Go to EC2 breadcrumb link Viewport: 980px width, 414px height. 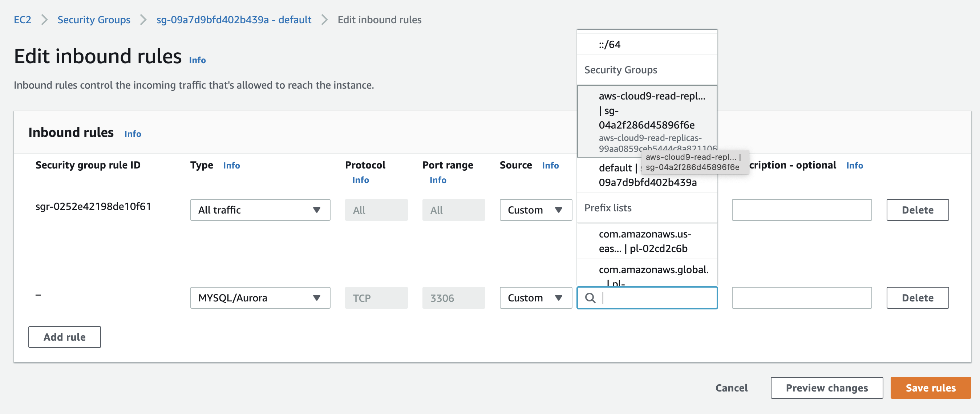click(x=23, y=20)
